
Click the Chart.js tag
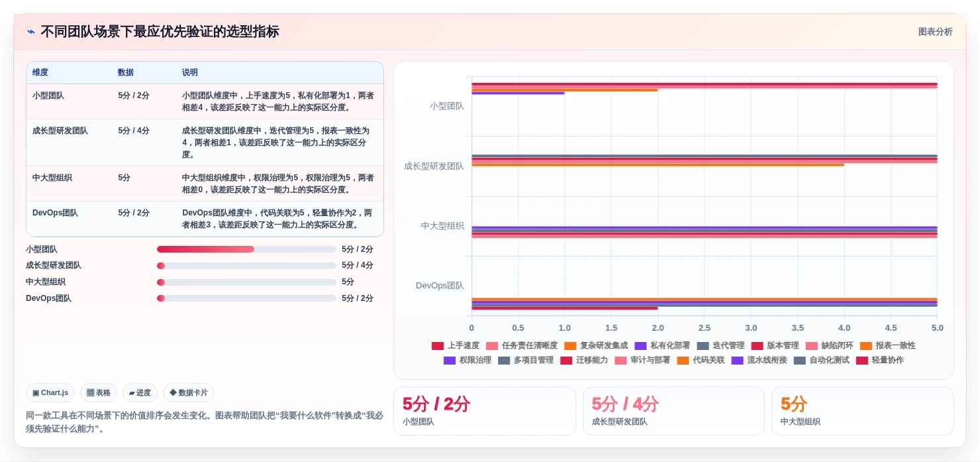(50, 392)
